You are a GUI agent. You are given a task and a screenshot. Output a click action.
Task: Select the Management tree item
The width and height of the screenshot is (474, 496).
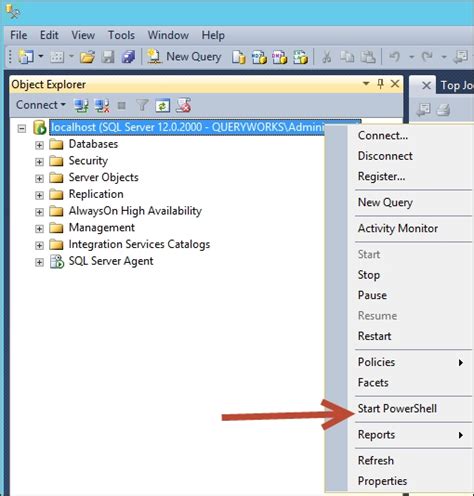[102, 228]
